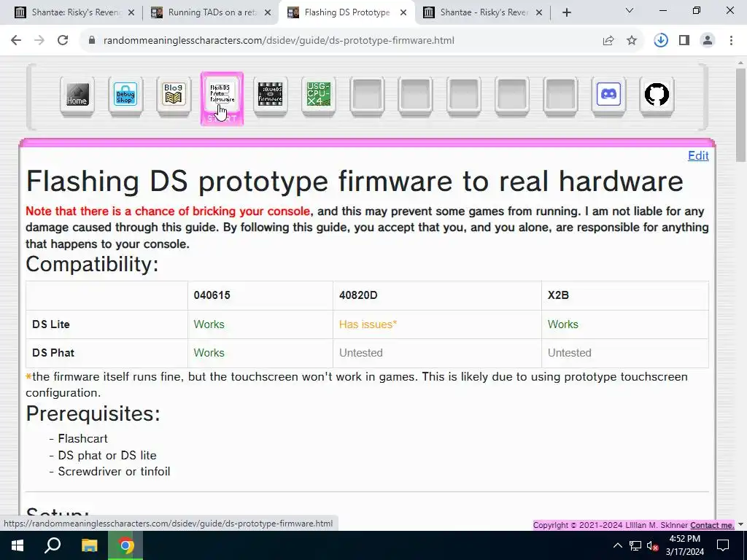Image resolution: width=747 pixels, height=560 pixels.
Task: Switch to Running TADs on a retail tab
Action: point(212,12)
